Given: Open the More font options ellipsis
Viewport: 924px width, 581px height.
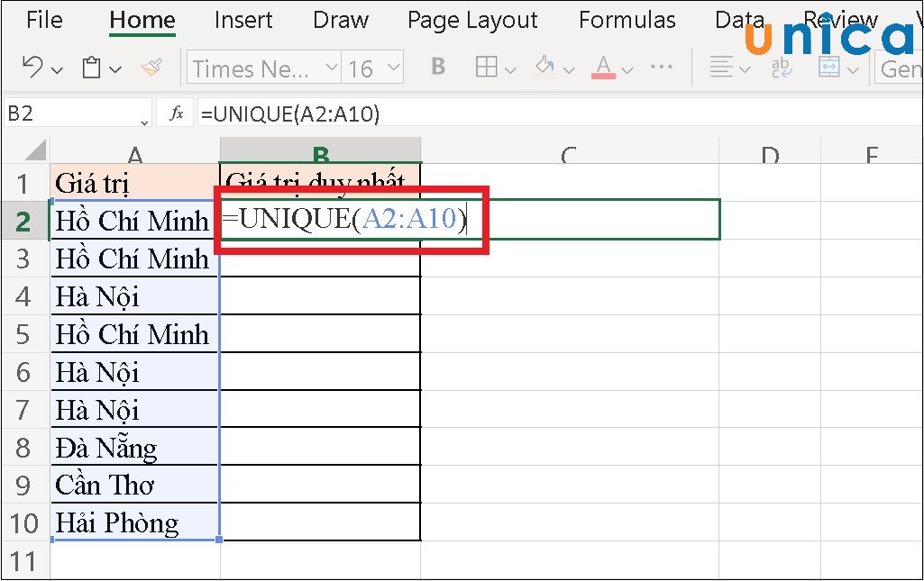Looking at the screenshot, I should tap(662, 67).
